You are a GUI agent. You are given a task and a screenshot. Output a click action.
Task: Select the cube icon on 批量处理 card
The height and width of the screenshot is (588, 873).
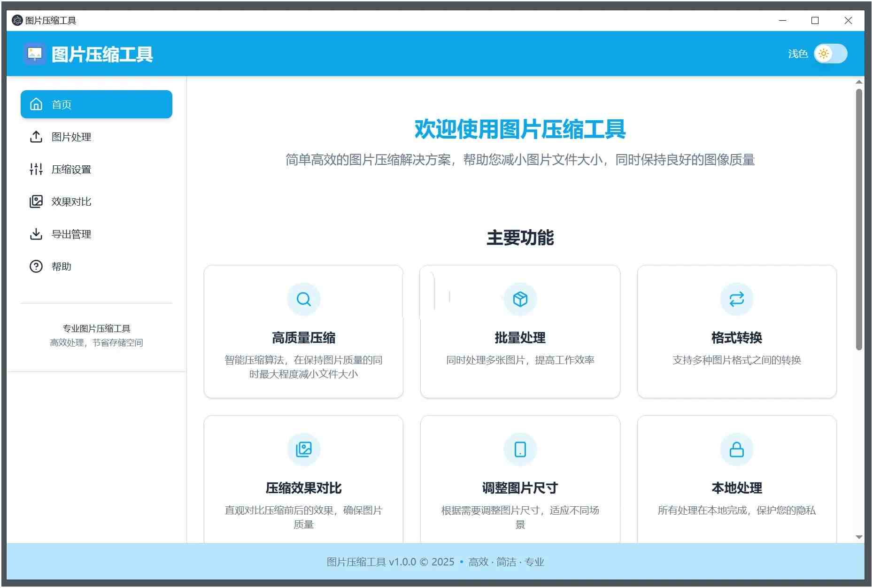tap(520, 299)
